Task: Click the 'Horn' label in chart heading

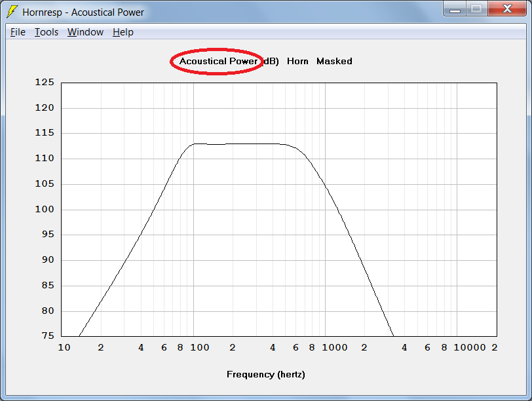Action: (x=297, y=62)
